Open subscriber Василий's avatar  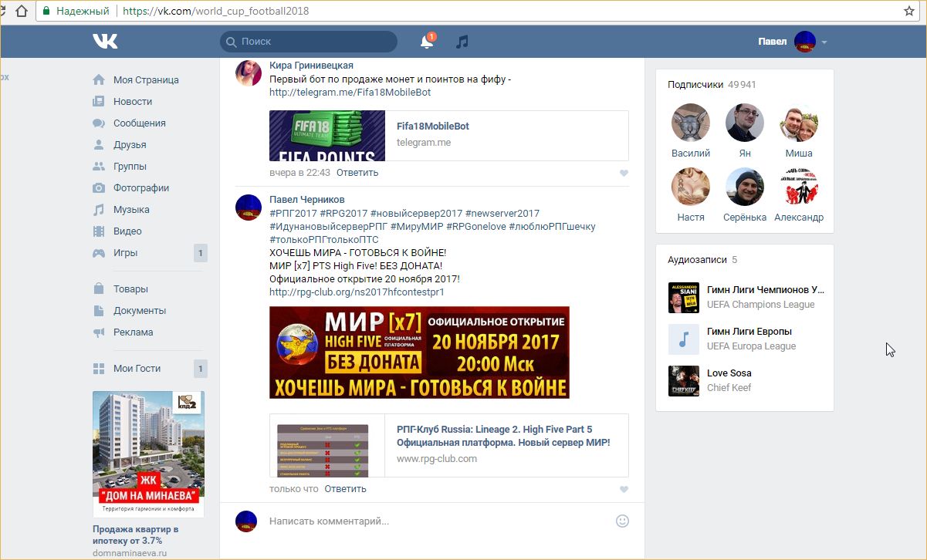tap(691, 123)
